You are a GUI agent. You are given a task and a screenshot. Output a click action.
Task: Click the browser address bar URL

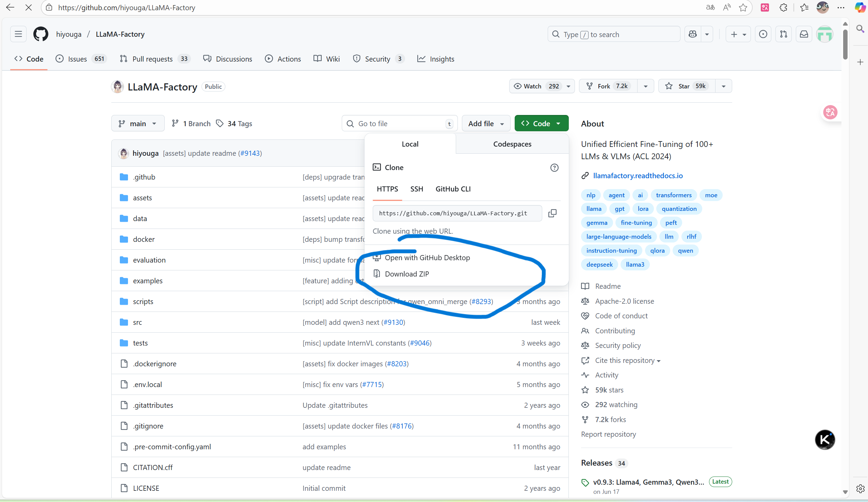pos(126,7)
